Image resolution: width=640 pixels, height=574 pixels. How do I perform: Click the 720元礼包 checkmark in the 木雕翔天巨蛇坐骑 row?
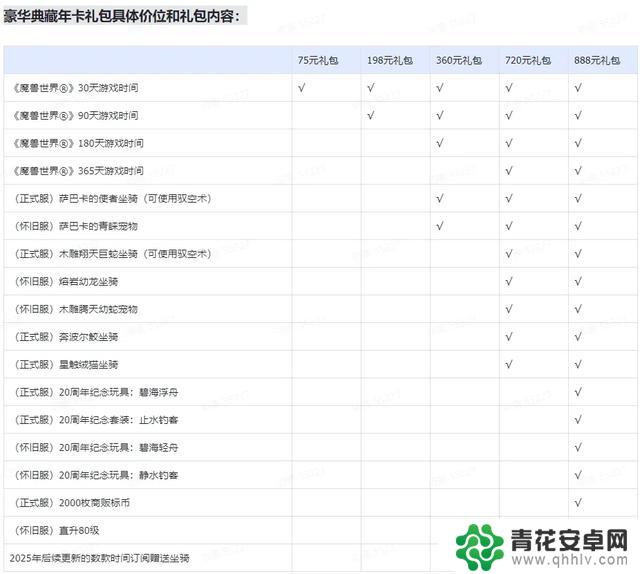pyautogui.click(x=509, y=254)
